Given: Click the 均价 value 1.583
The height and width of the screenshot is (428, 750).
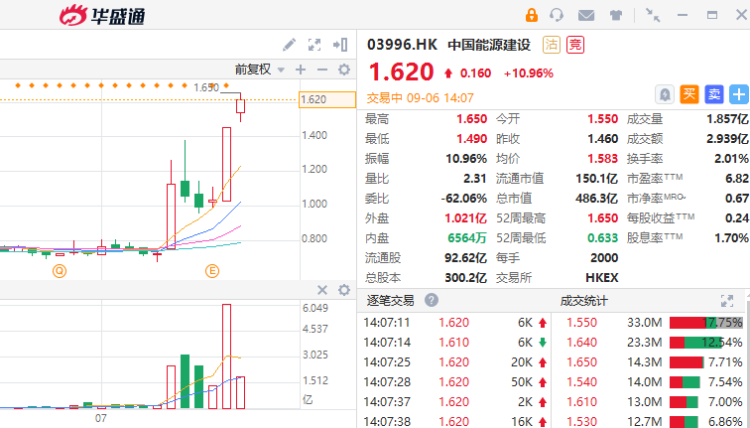Looking at the screenshot, I should coord(603,159).
